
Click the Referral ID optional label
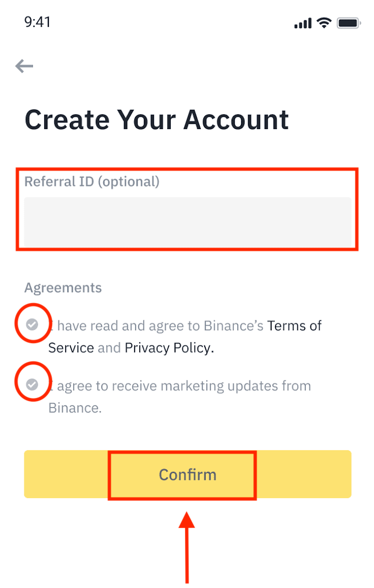pyautogui.click(x=92, y=181)
